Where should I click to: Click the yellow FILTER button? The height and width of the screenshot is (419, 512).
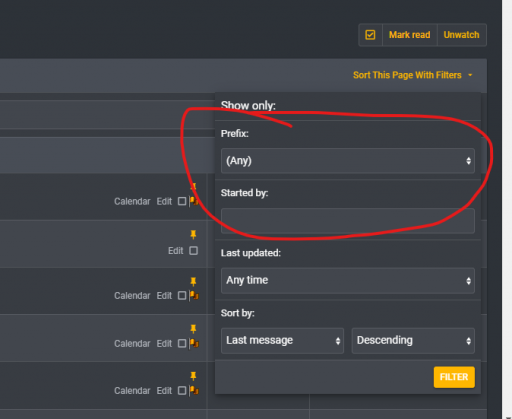(454, 377)
